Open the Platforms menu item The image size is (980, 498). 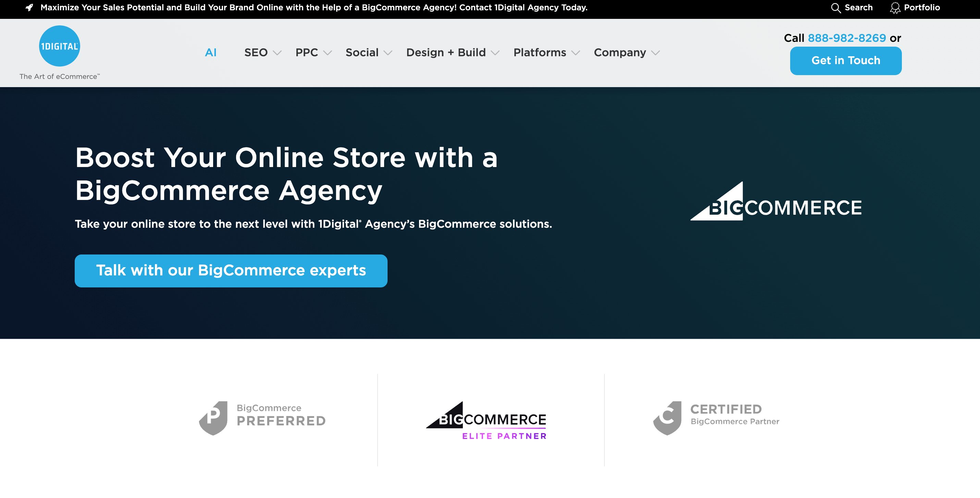tap(540, 52)
